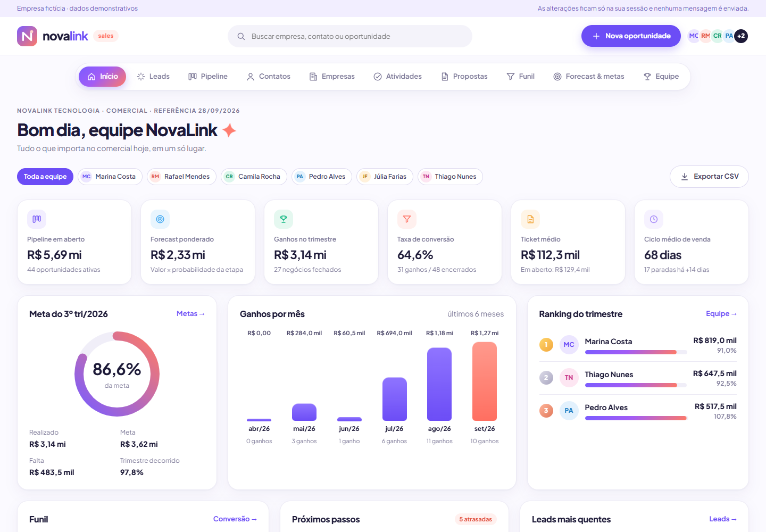The width and height of the screenshot is (766, 532).
Task: Filter dashboard by Thiago Nunes chip
Action: [450, 177]
